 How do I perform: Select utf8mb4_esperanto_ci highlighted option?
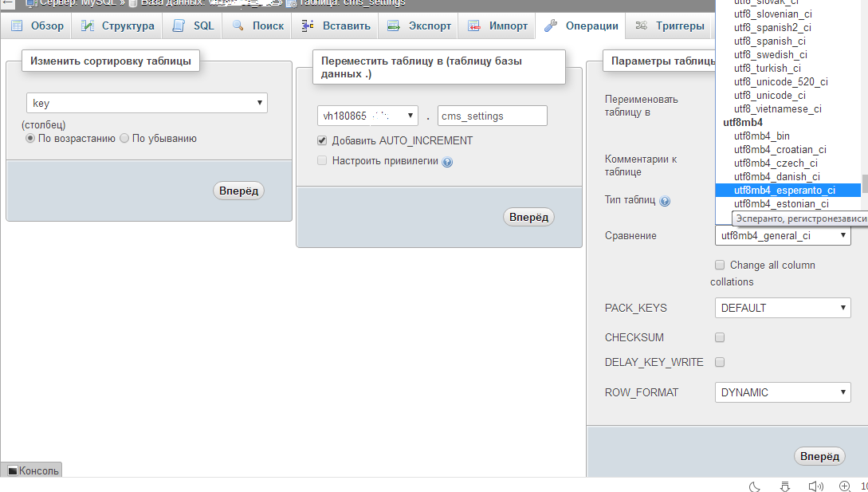pos(787,191)
